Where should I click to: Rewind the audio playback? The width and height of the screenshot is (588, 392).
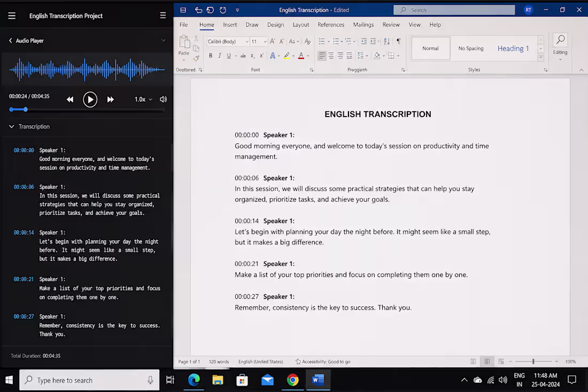(x=69, y=99)
